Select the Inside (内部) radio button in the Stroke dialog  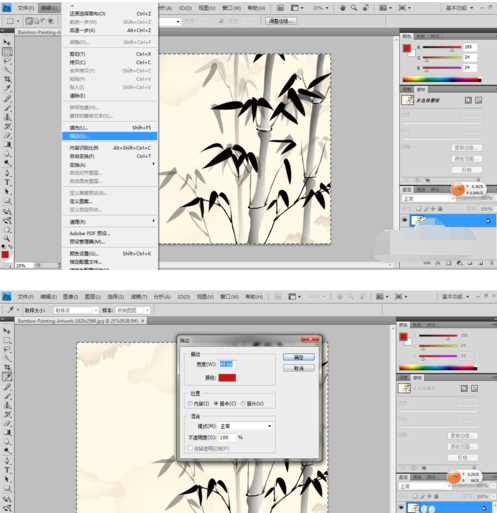pos(190,404)
